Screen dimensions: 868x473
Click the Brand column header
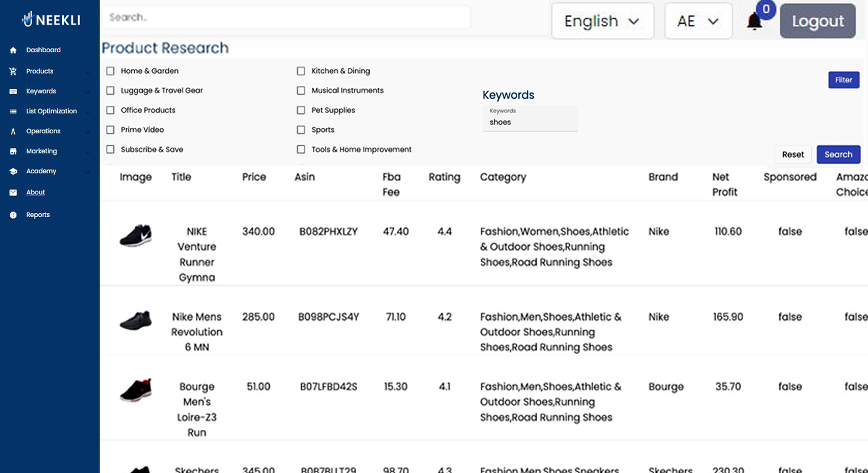pyautogui.click(x=663, y=177)
